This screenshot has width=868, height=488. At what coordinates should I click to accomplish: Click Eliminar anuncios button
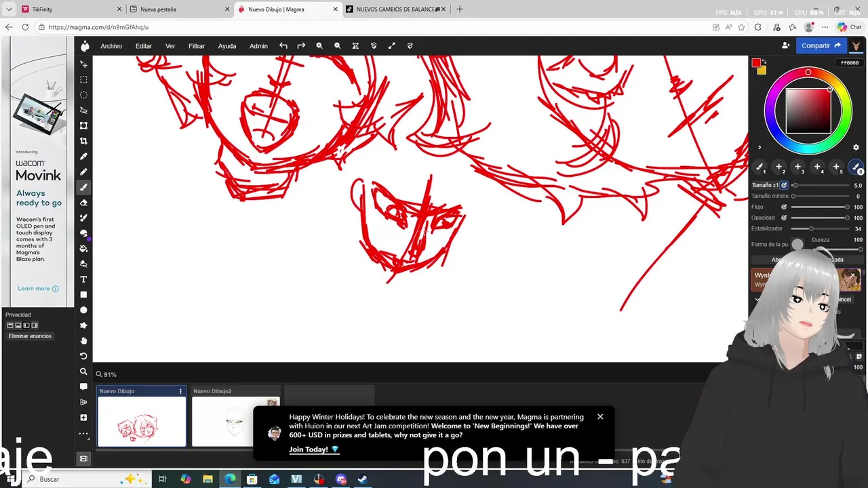click(30, 336)
